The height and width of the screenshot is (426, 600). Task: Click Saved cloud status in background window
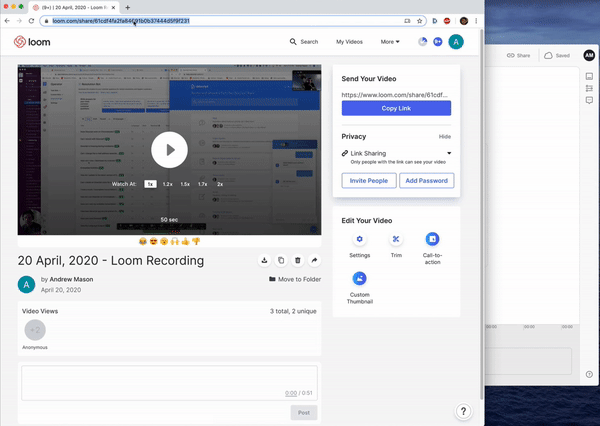coord(557,55)
